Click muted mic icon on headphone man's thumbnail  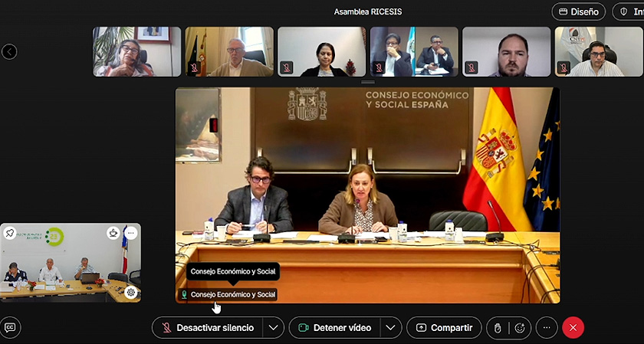tap(563, 67)
